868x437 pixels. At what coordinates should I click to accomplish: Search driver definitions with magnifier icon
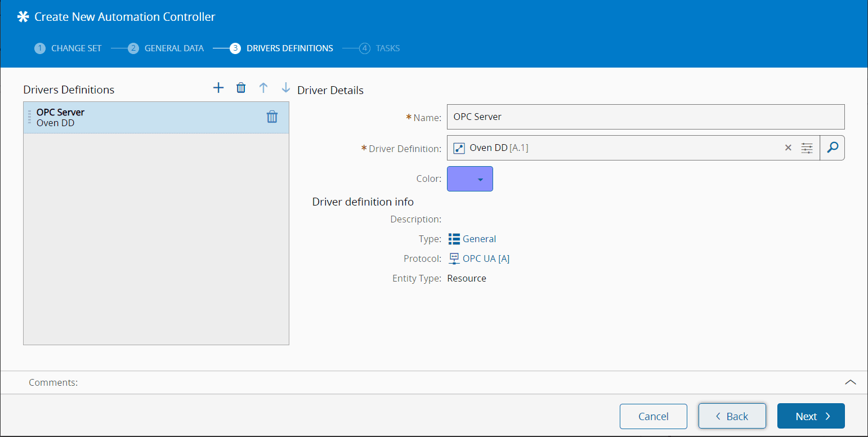(x=833, y=148)
